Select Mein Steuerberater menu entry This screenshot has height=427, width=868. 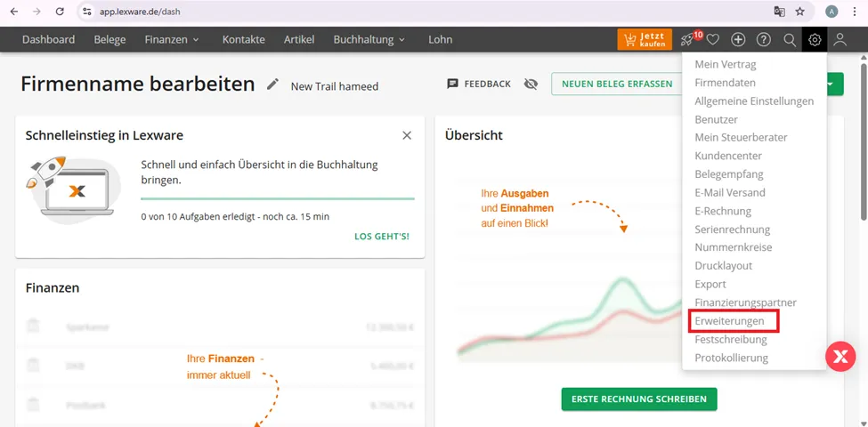(x=741, y=138)
